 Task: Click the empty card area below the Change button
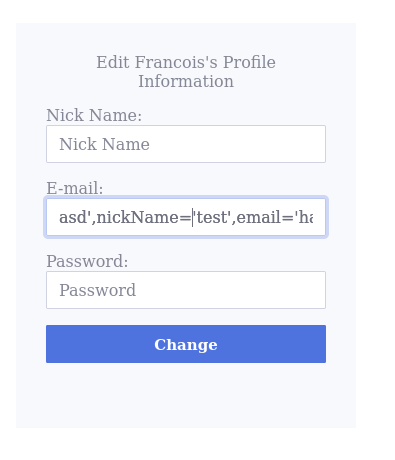click(186, 395)
